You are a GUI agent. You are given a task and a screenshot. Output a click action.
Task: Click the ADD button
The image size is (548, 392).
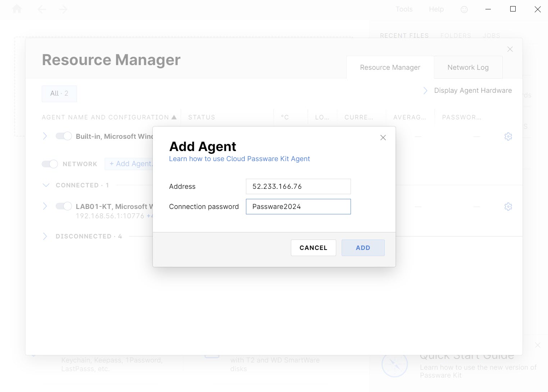tap(363, 248)
